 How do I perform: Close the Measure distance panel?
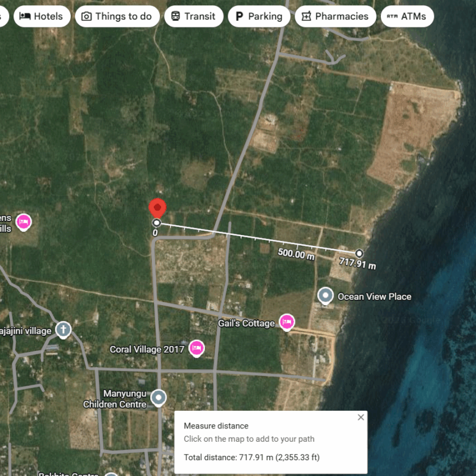[361, 417]
